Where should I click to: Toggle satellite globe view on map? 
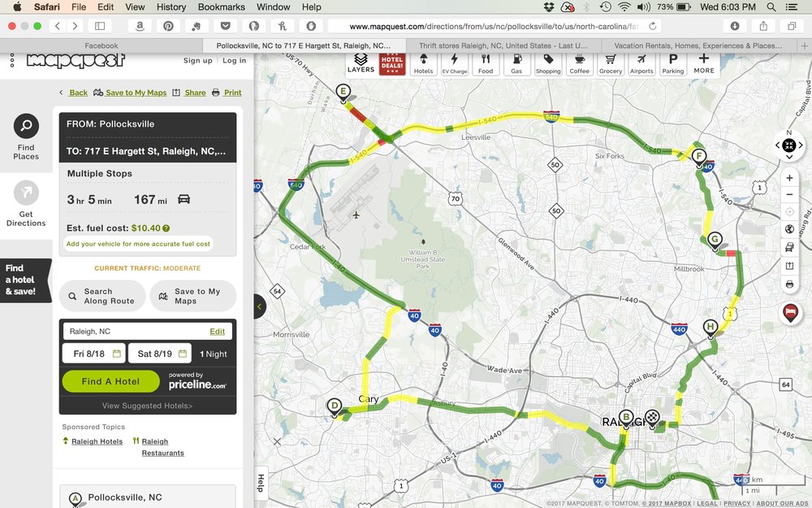coord(789,229)
